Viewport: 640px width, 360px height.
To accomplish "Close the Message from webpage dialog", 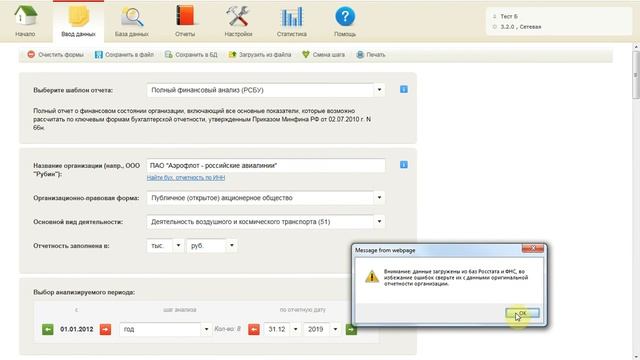I will click(x=533, y=248).
